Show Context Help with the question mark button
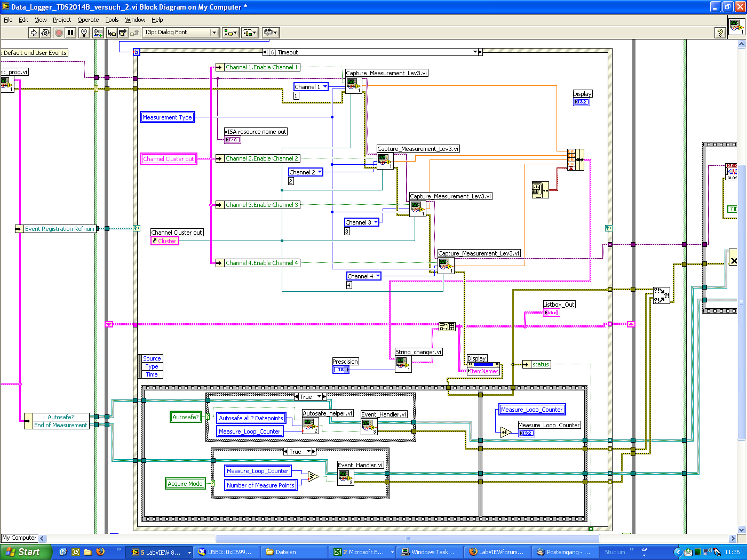Screen dimensions: 747x560 (x=720, y=33)
